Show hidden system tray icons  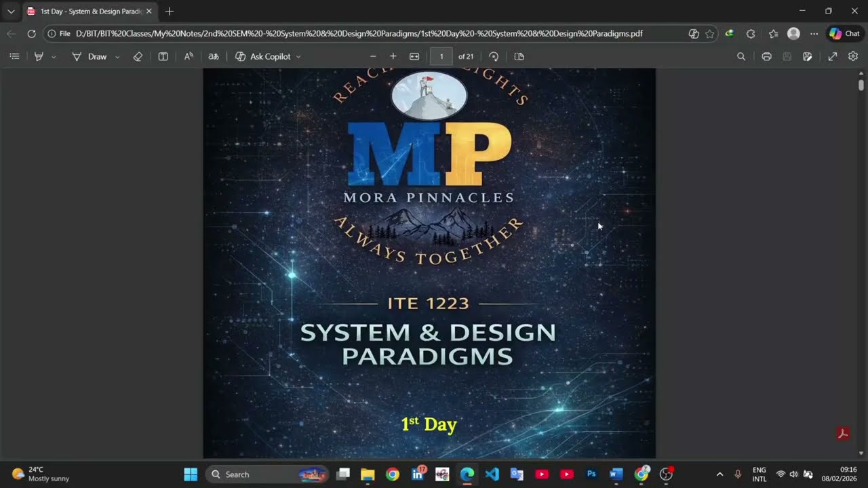click(x=719, y=474)
